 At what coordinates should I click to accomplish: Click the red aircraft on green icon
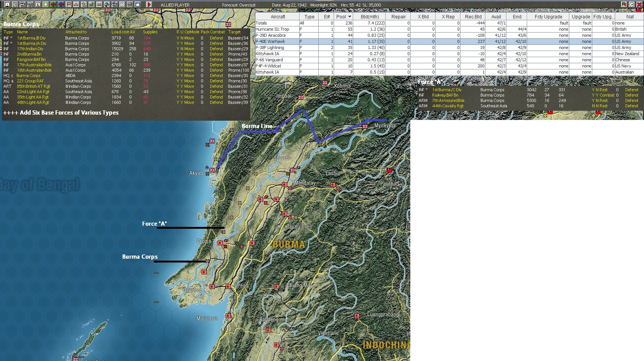point(53,5)
